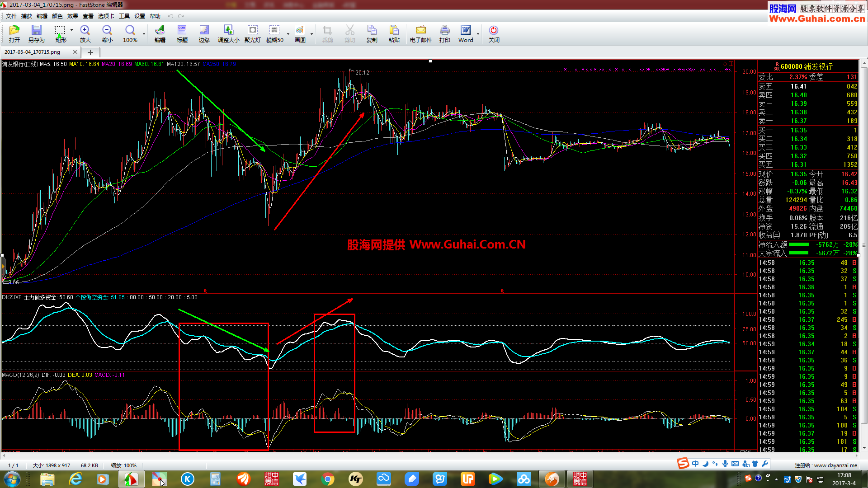Screen dimensions: 868x488
Task: Click the vertical scrollbar on right edge
Action: [x=864, y=245]
